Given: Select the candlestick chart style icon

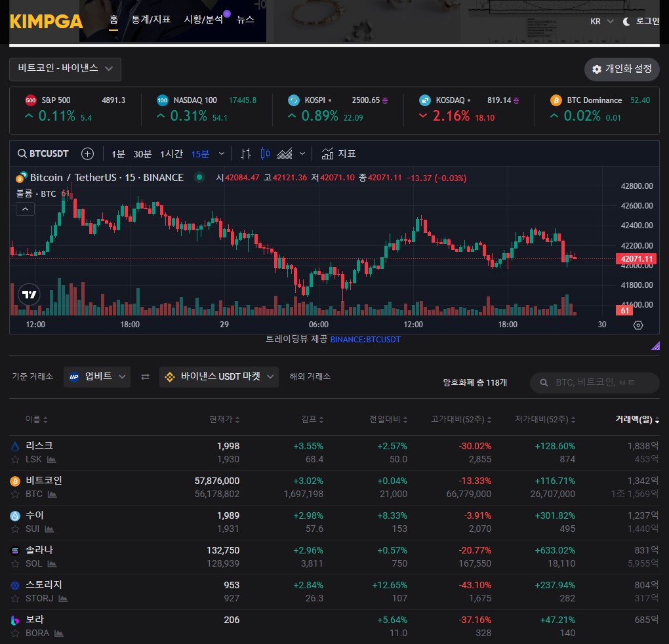Looking at the screenshot, I should (x=265, y=153).
